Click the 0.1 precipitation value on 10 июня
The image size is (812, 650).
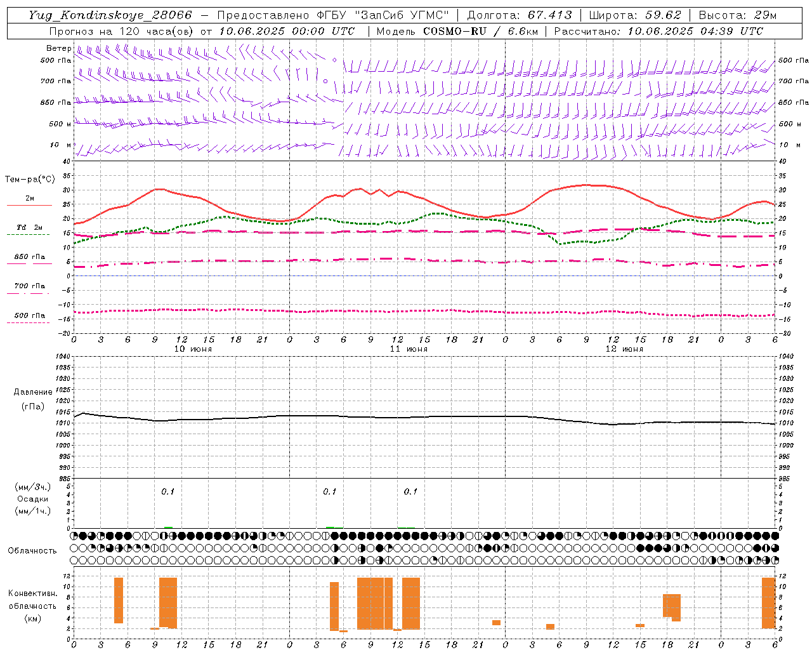click(167, 492)
